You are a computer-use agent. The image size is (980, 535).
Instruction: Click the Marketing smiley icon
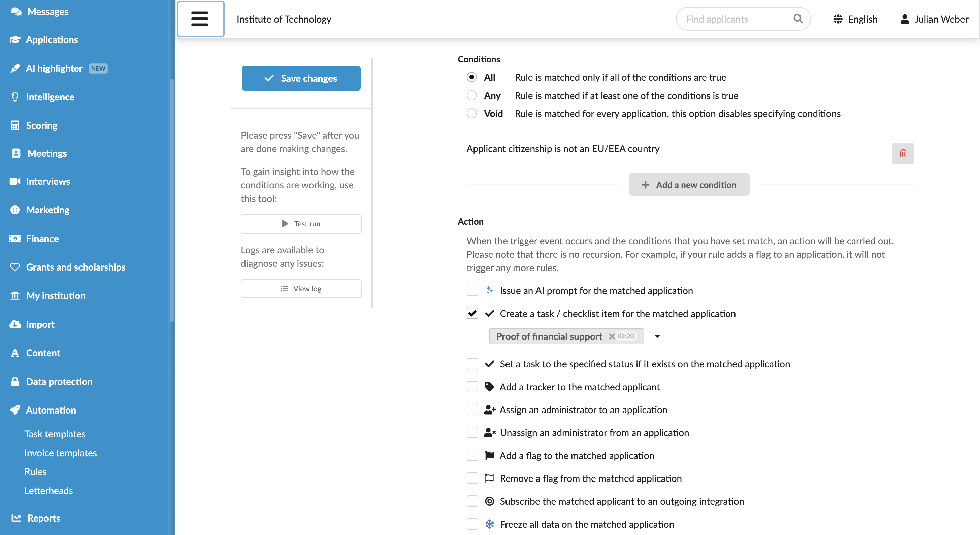click(x=15, y=210)
